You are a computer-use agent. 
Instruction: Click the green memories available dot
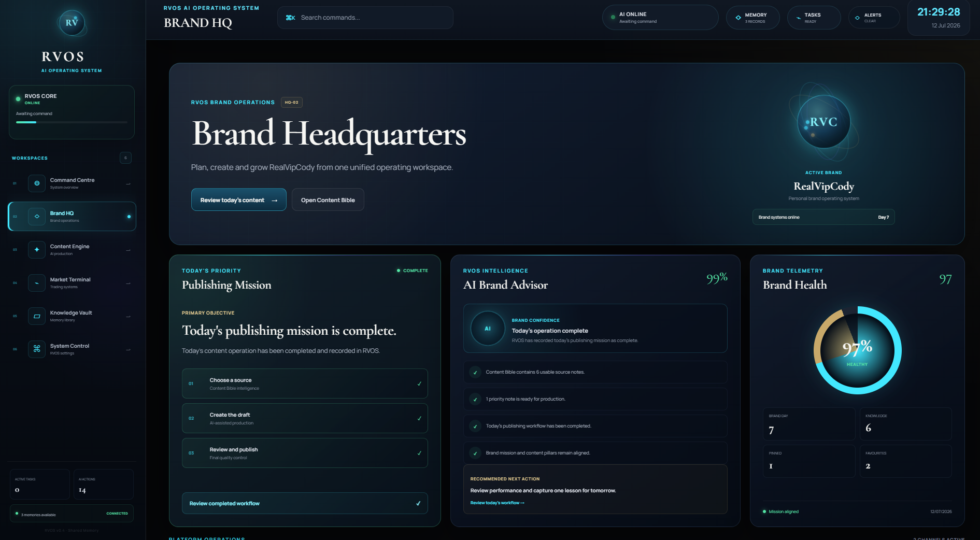pos(17,514)
